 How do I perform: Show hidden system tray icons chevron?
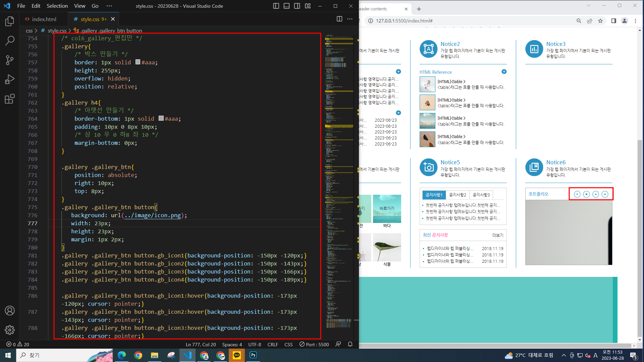[x=563, y=355]
